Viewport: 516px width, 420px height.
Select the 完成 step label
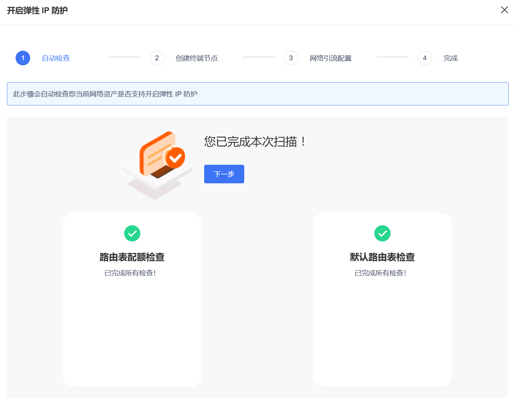pos(450,58)
